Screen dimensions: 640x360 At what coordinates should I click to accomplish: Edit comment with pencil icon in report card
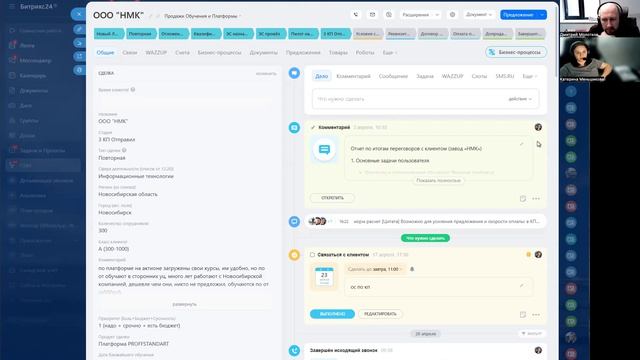click(x=521, y=144)
